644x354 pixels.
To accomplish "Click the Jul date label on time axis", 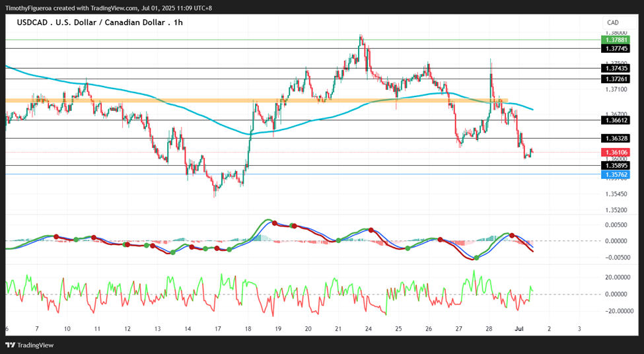I will [519, 328].
